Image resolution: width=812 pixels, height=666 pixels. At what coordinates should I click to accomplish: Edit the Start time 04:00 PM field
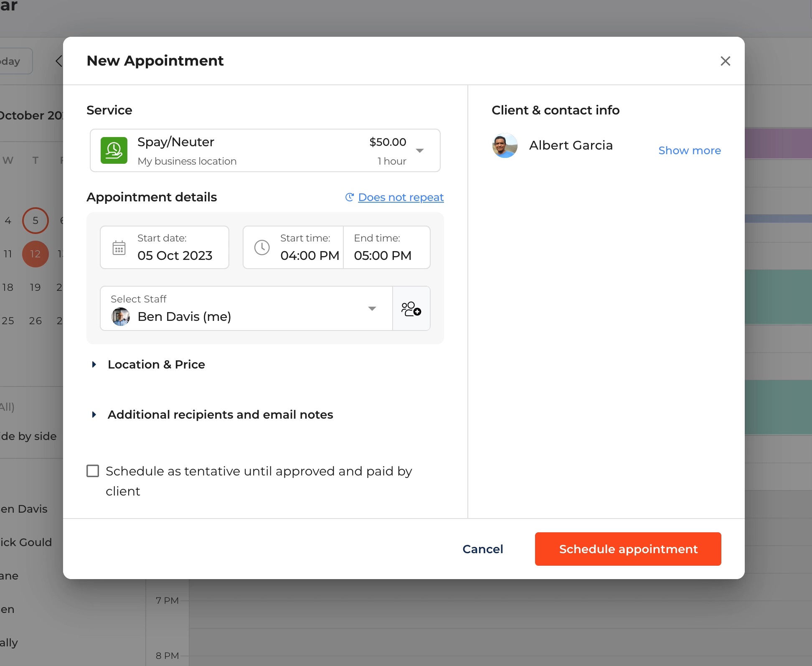[x=309, y=255]
